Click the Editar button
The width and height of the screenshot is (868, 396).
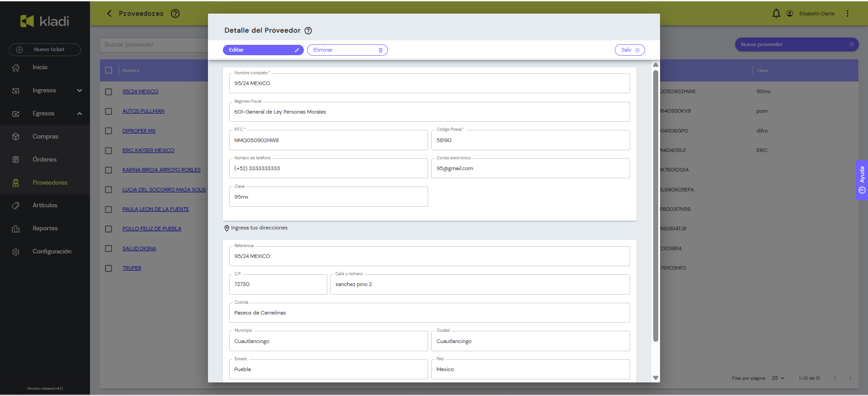point(263,50)
